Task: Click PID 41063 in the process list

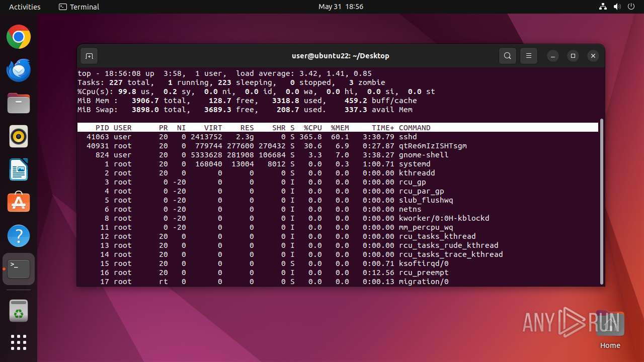Action: click(98, 137)
